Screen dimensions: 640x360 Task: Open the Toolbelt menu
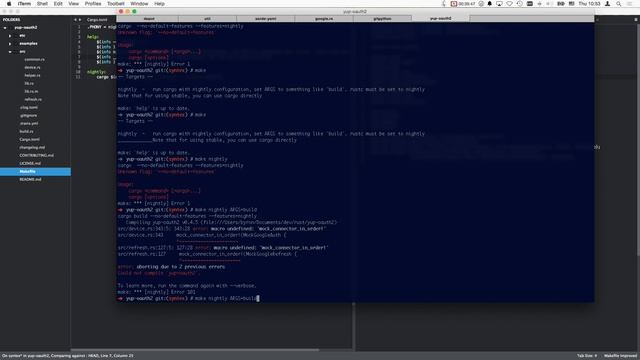point(116,4)
